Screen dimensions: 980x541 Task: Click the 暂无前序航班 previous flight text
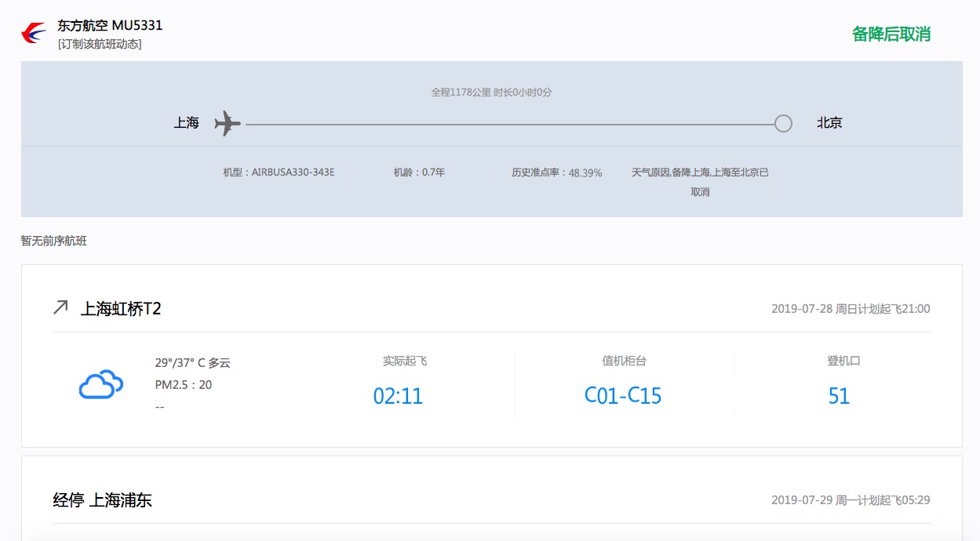click(x=54, y=241)
